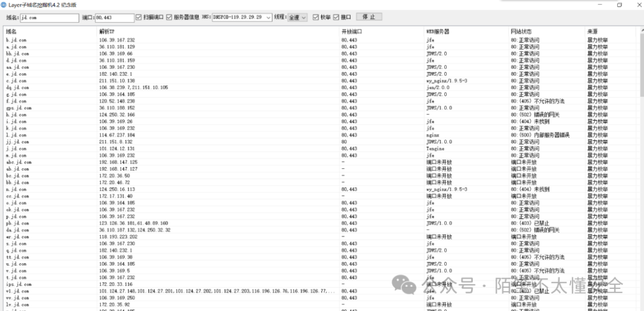Screen dimensions: 644x311
Task: Select the gps.jd.com domain
Action: click(18, 108)
